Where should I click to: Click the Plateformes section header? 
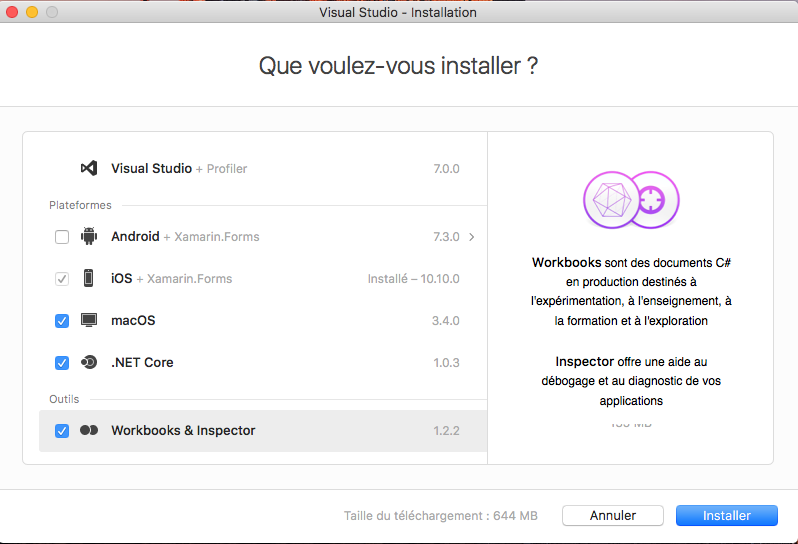[80, 205]
